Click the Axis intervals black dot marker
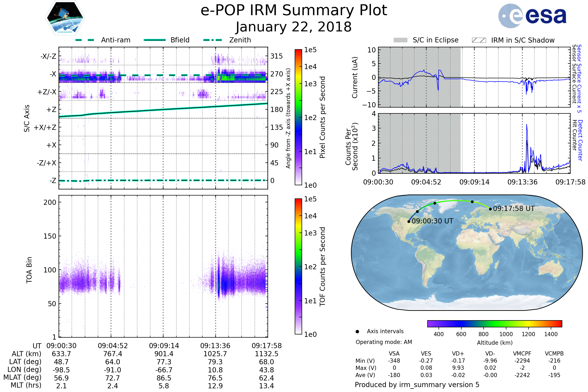This screenshot has height=392, width=588. (357, 331)
